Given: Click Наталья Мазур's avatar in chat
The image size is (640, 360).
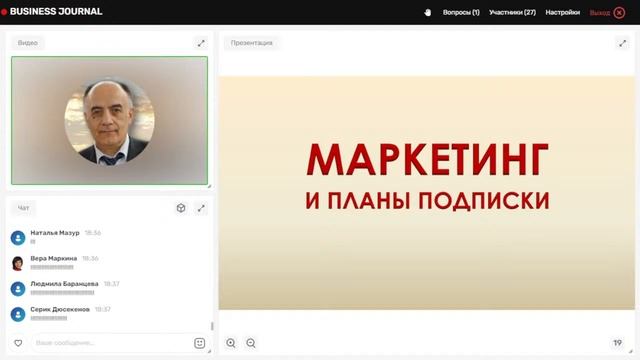Looking at the screenshot, I should click(x=18, y=238).
